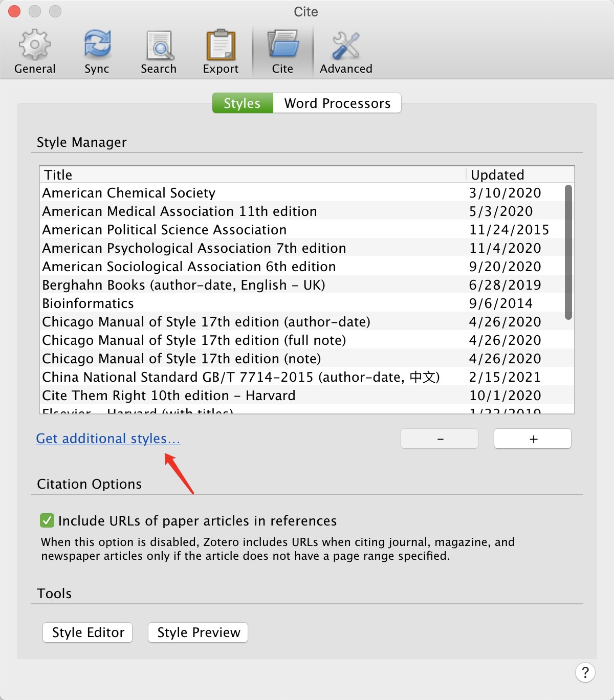Open "Get additional styles..." link
Image resolution: width=614 pixels, height=700 pixels.
[107, 439]
